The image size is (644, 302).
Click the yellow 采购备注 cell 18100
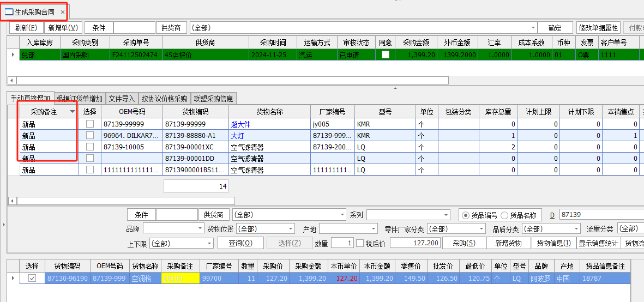(180, 278)
